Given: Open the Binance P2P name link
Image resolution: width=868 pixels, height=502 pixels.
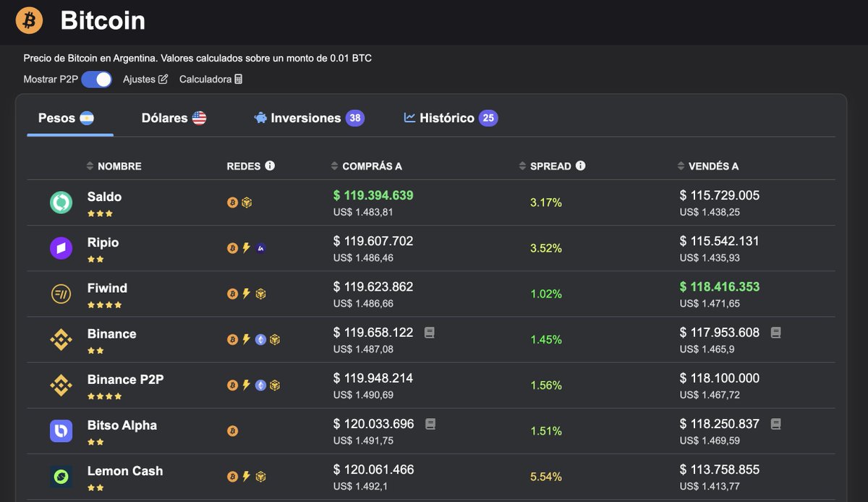Looking at the screenshot, I should (x=125, y=379).
